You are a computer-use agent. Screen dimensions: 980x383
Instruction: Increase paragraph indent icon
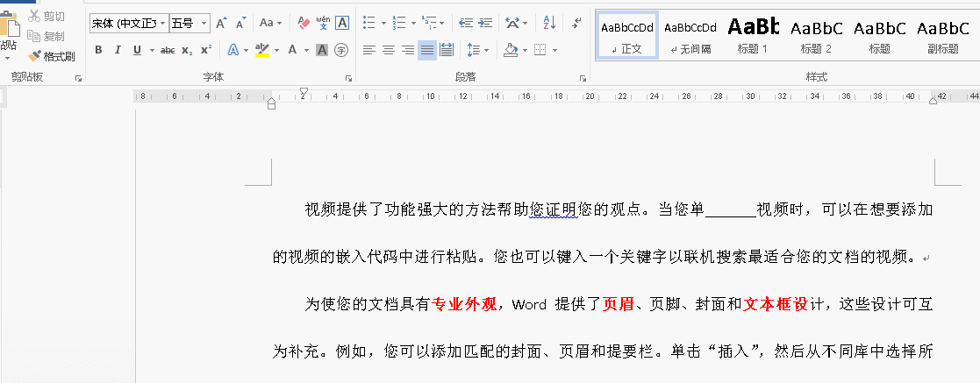pos(486,23)
